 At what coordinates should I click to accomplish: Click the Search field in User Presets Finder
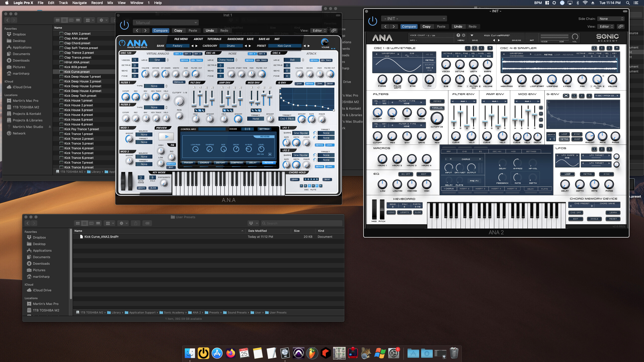(x=302, y=223)
